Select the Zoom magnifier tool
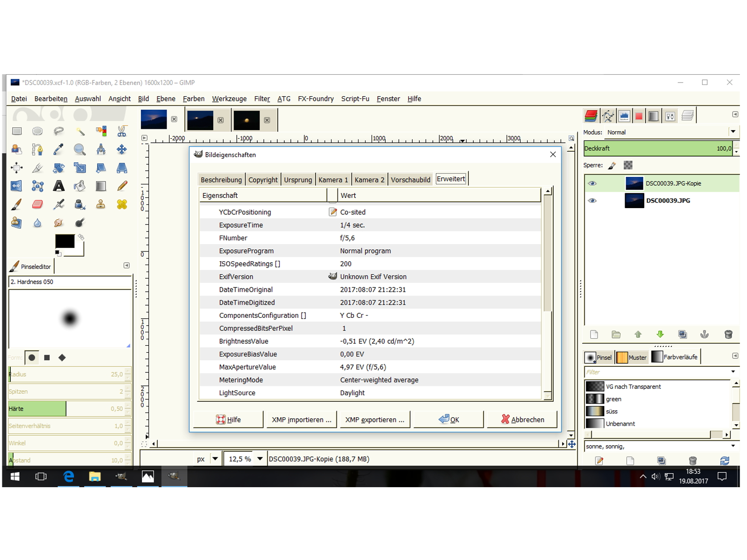The image size is (747, 560). (x=79, y=149)
